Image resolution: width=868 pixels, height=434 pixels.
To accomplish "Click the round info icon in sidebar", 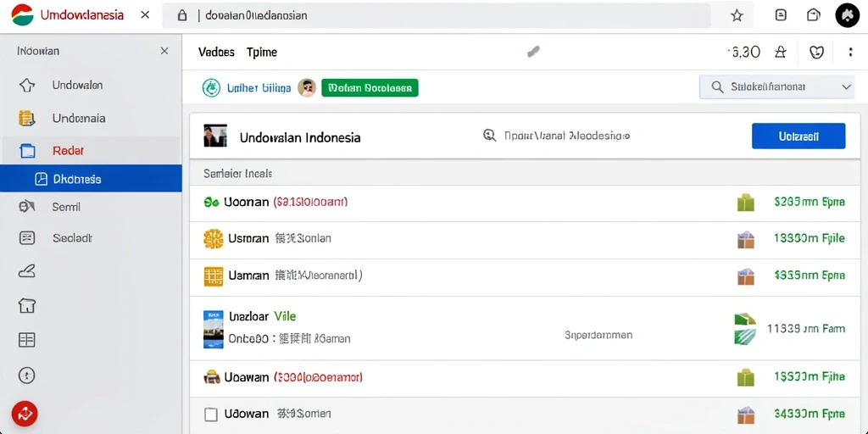I will (x=26, y=376).
